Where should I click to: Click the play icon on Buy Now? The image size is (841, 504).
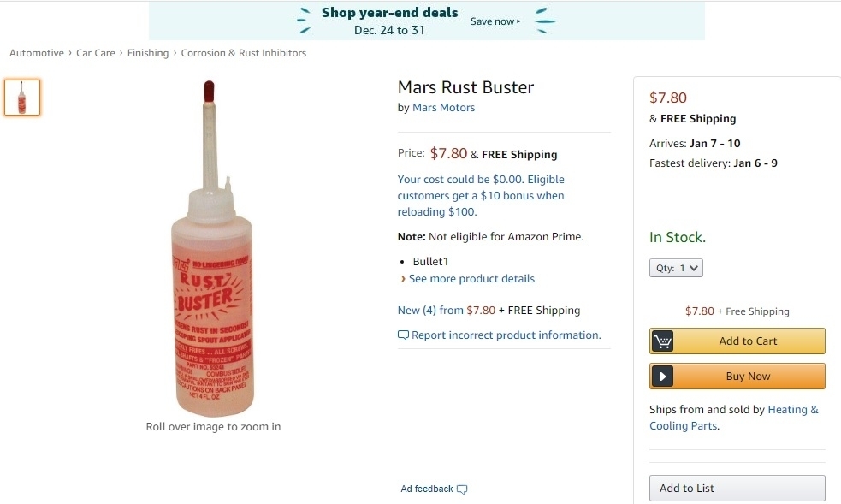click(662, 377)
